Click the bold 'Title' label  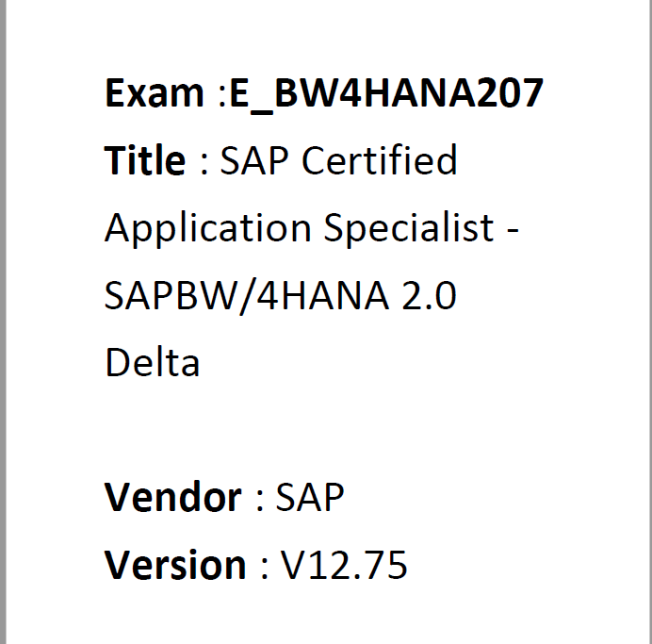click(145, 159)
